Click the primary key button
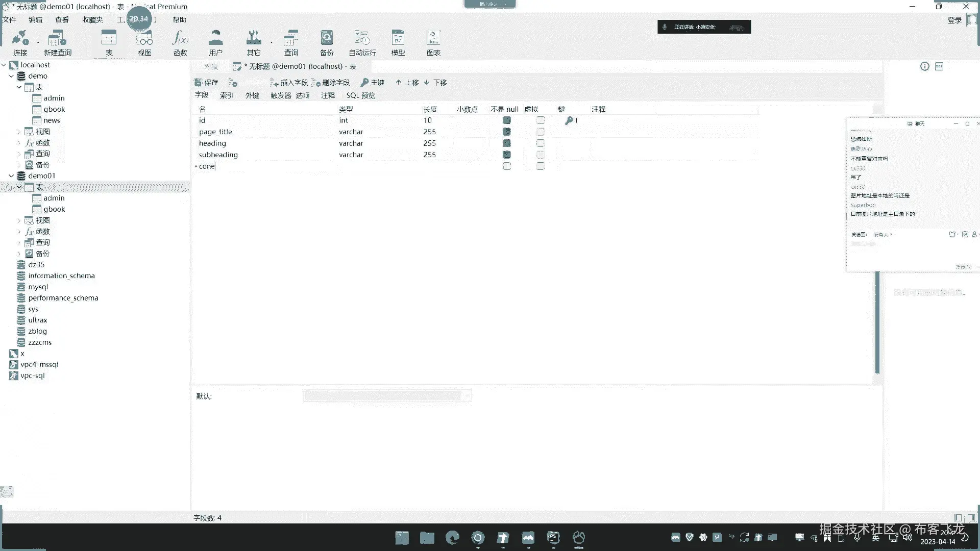 (373, 83)
